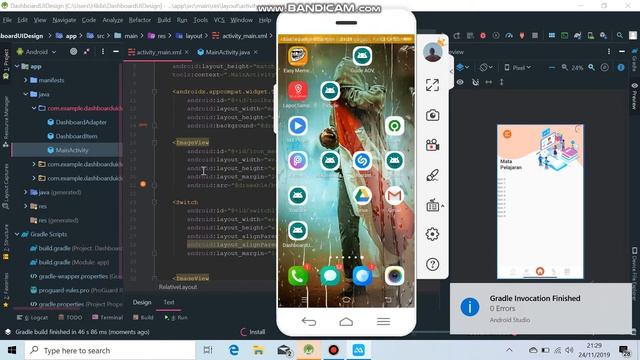Open the Gmail app on the phone
This screenshot has height=360, width=640.
394,196
